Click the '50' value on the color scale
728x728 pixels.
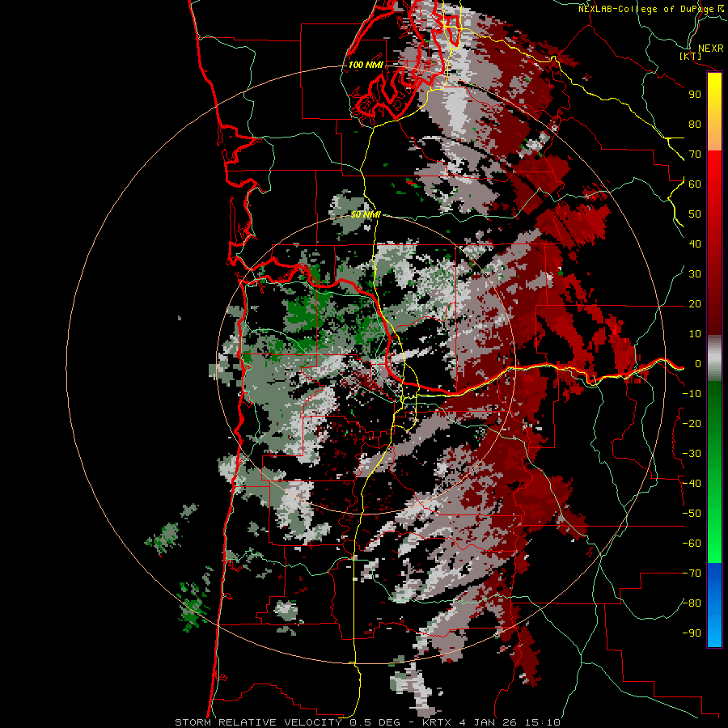(695, 214)
